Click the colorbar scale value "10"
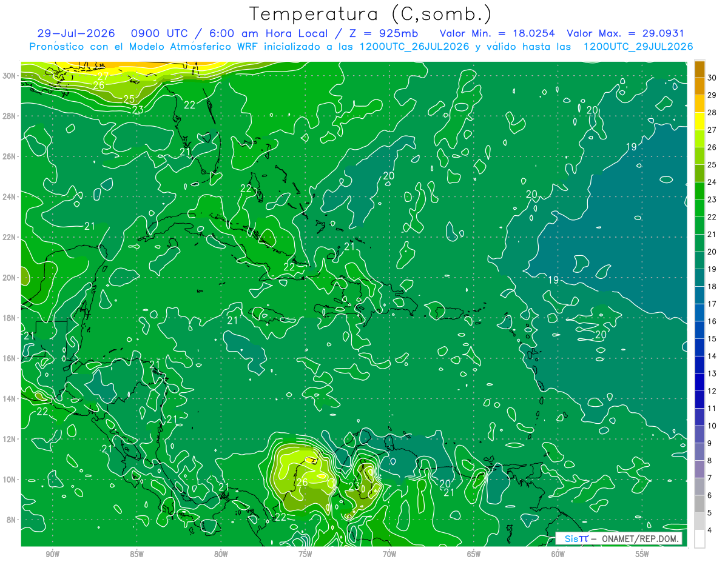This screenshot has height=562, width=728. (x=712, y=426)
